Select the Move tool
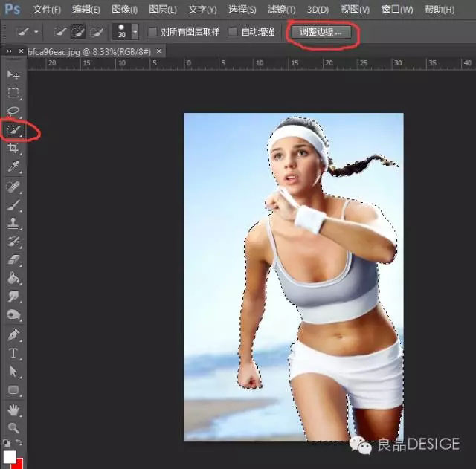The height and width of the screenshot is (469, 476). 13,75
